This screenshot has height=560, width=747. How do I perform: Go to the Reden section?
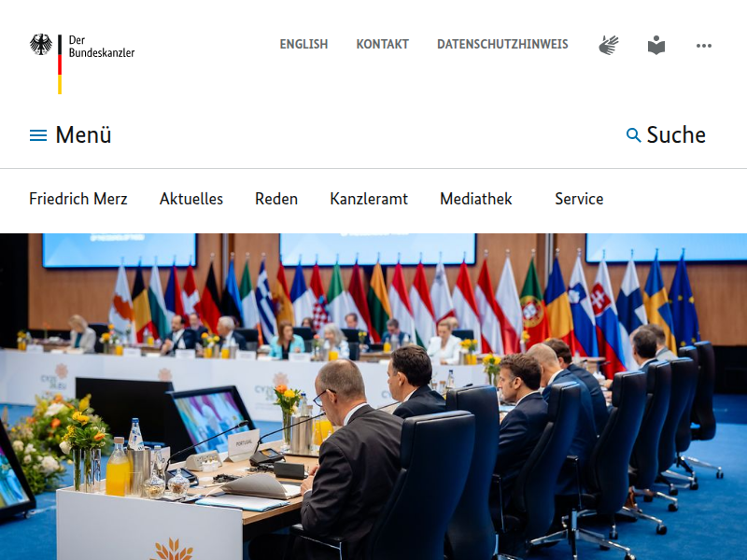(276, 199)
